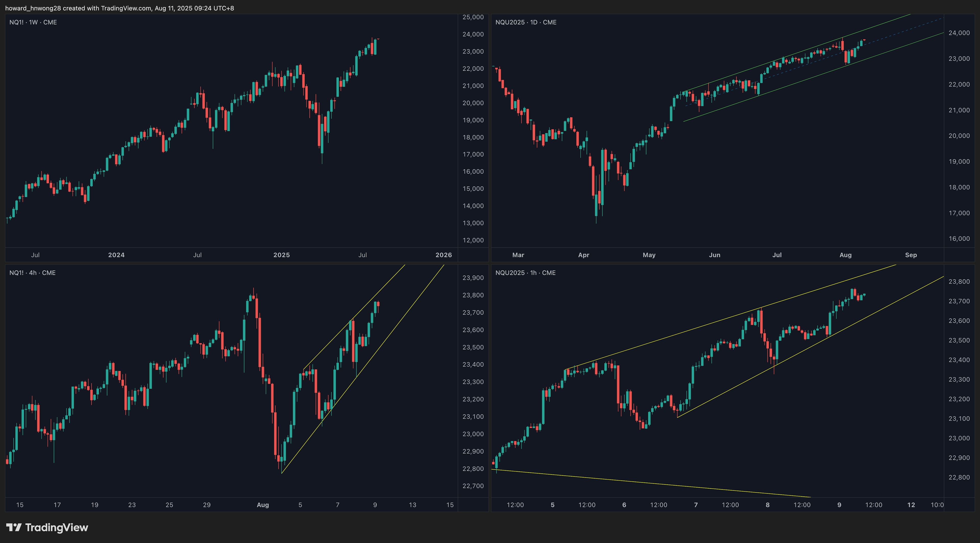Viewport: 980px width, 543px height.
Task: Click the header text created with TradingView.com
Action: 119,8
